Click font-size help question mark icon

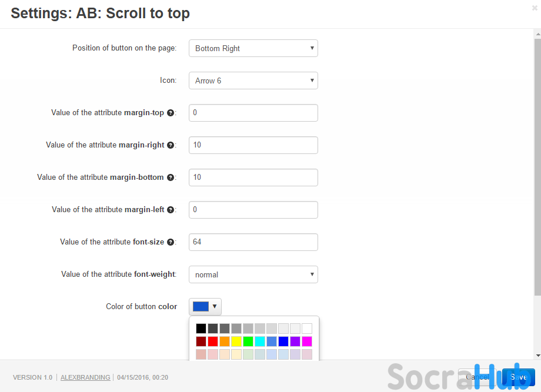[x=171, y=242]
